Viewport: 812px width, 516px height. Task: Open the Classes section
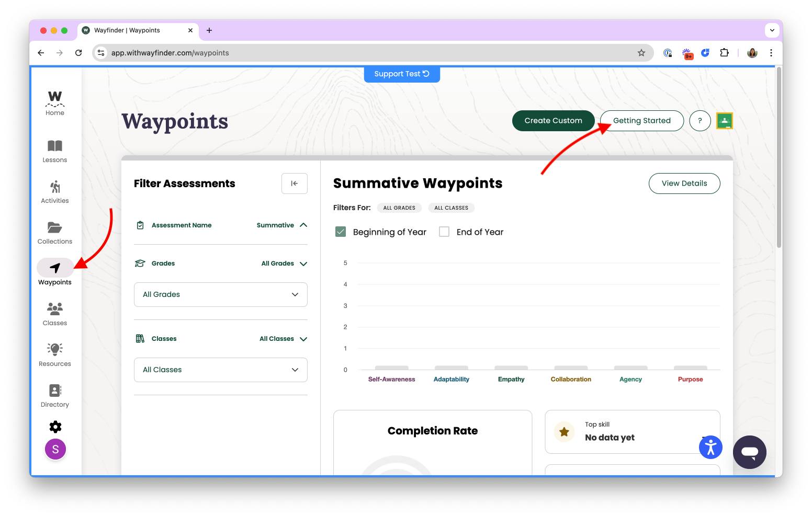point(54,314)
